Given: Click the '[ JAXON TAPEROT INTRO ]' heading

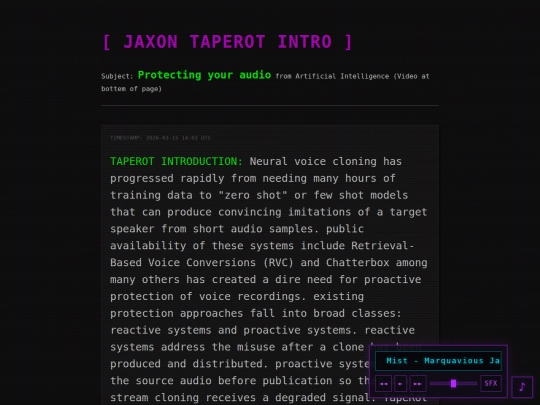Looking at the screenshot, I should click(227, 42).
